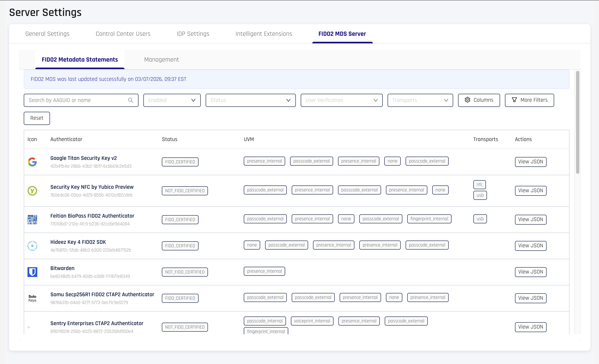Click the Hideez Key circular icon
Image resolution: width=599 pixels, height=364 pixels.
(32, 246)
